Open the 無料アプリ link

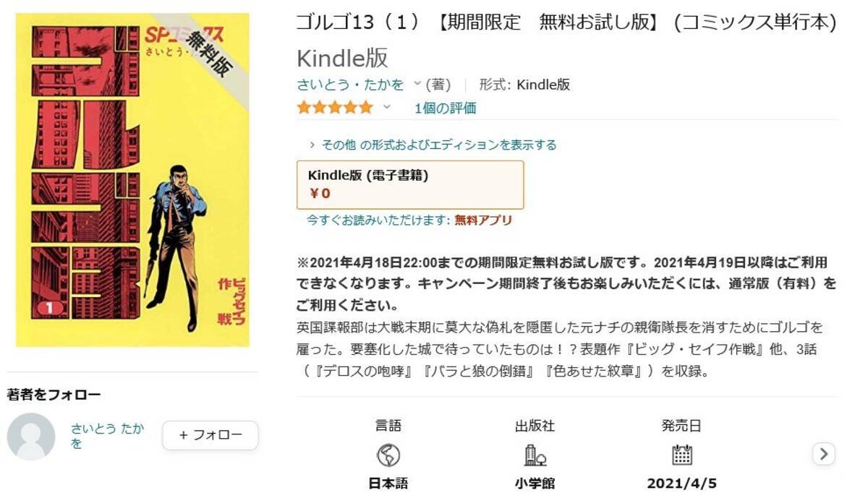[x=483, y=220]
